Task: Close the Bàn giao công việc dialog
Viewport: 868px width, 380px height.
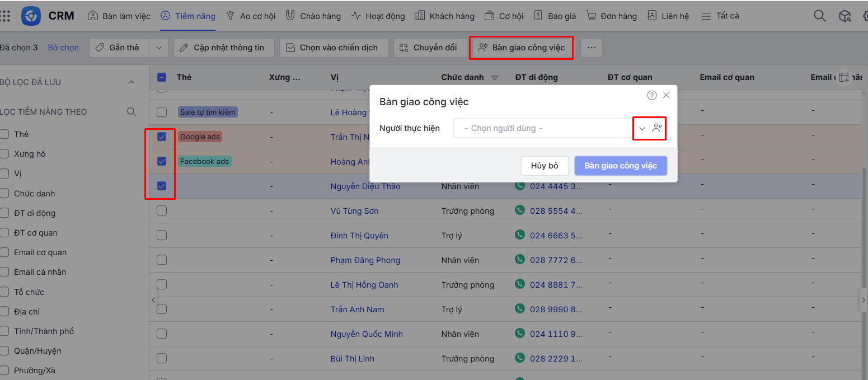Action: [666, 95]
